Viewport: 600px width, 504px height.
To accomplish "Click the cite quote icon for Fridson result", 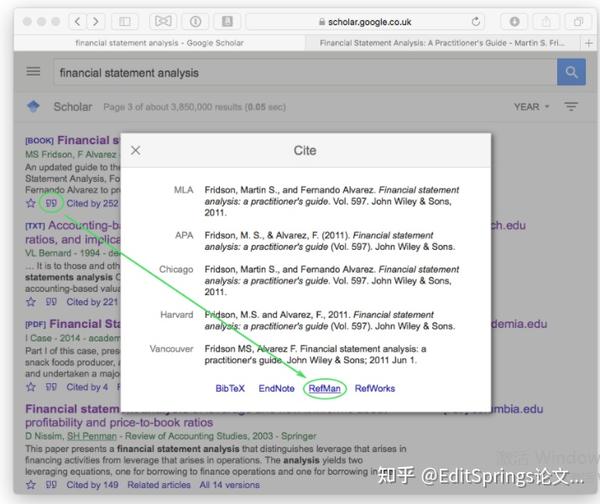I will point(51,203).
